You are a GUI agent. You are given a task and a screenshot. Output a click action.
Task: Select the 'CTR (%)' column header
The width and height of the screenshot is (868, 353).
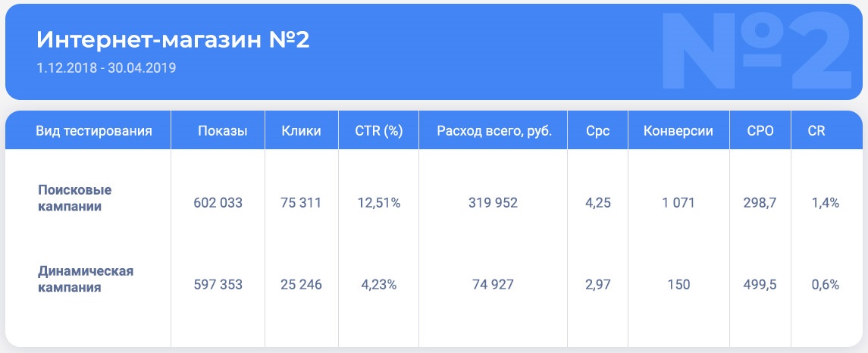(378, 130)
